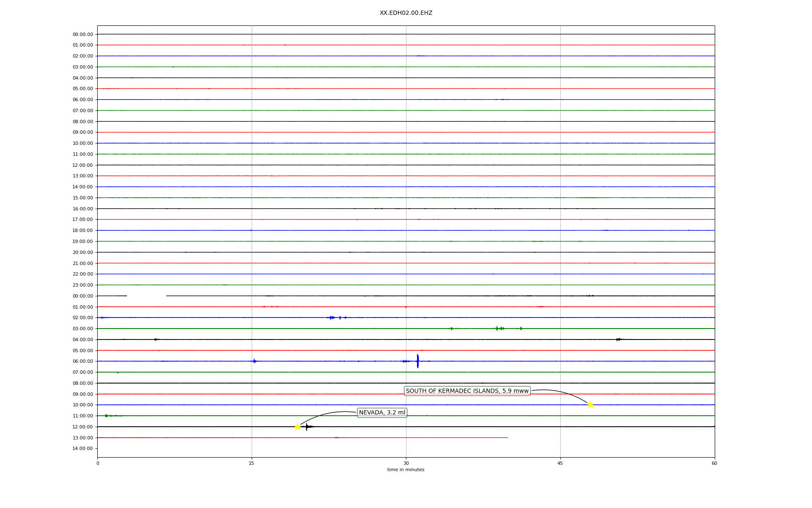Click the Nevada earthquake star marker
Image resolution: width=812 pixels, height=508 pixels.
pyautogui.click(x=297, y=427)
